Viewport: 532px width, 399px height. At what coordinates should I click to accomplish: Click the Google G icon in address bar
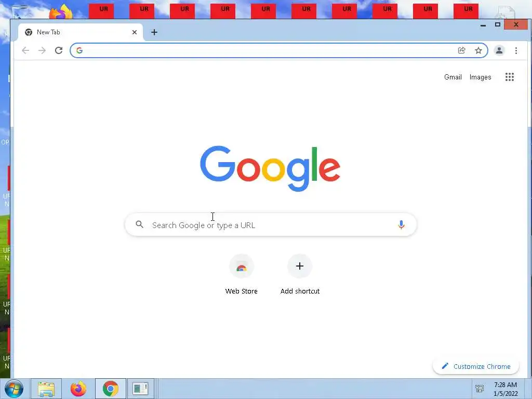79,50
